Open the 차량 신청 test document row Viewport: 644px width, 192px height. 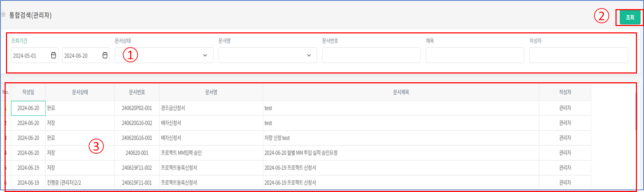click(277, 138)
